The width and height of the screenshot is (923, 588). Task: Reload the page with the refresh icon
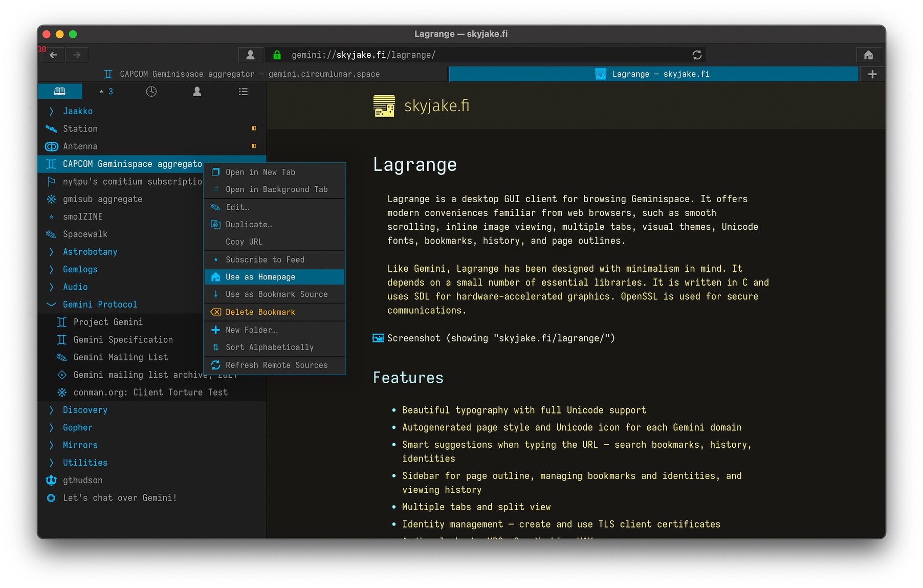pos(697,55)
